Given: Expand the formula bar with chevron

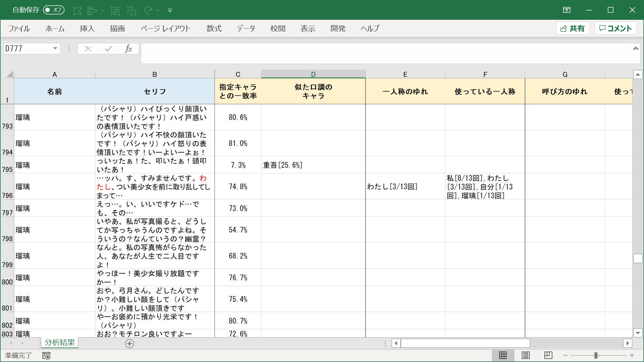Looking at the screenshot, I should tap(635, 49).
